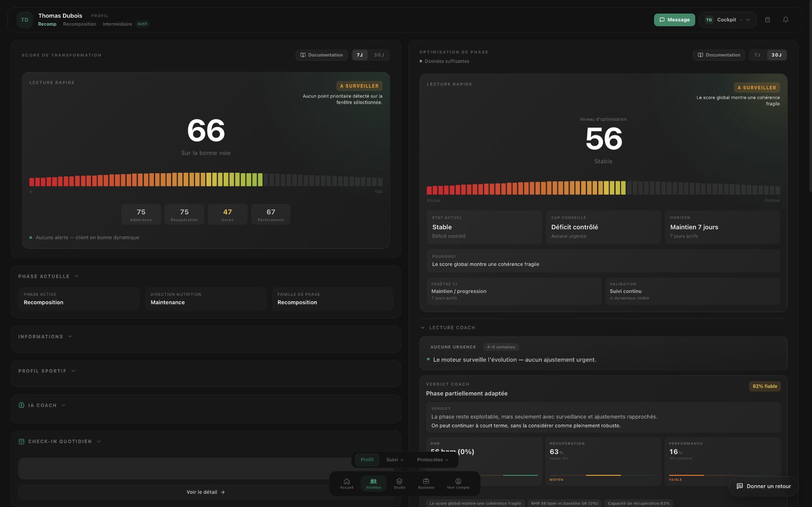Select 30J in Optimisation de phase
The width and height of the screenshot is (812, 507).
click(777, 55)
